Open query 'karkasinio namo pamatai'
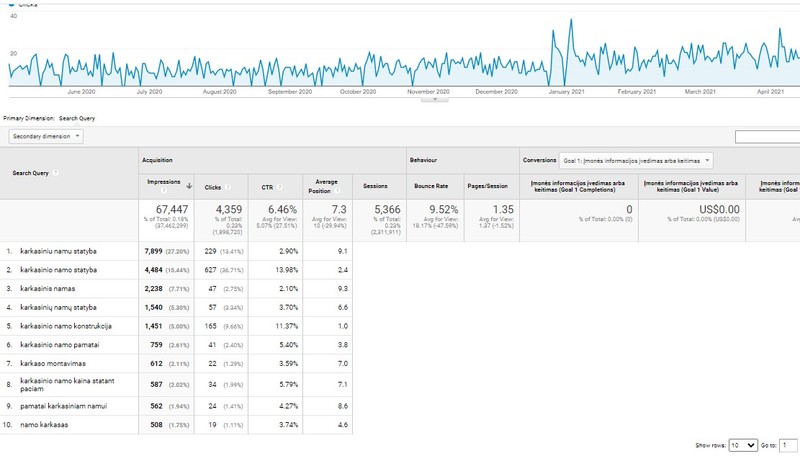Image resolution: width=800 pixels, height=456 pixels. 60,345
